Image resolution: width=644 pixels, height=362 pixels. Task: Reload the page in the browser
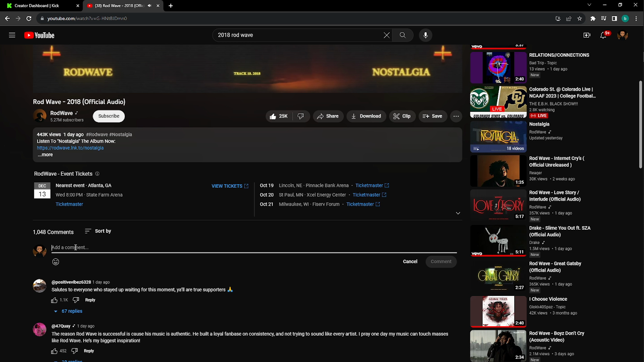click(x=29, y=18)
